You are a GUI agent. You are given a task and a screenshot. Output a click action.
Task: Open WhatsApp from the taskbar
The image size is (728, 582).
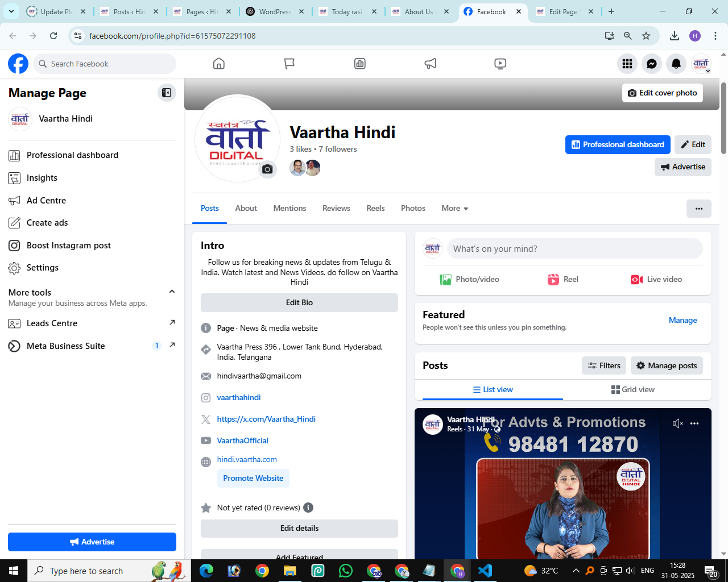coord(346,571)
